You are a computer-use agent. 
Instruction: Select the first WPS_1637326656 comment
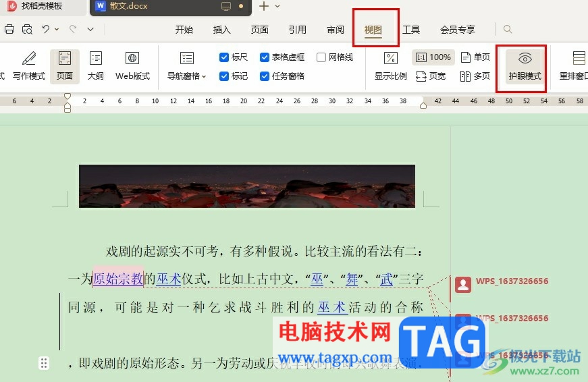512,281
